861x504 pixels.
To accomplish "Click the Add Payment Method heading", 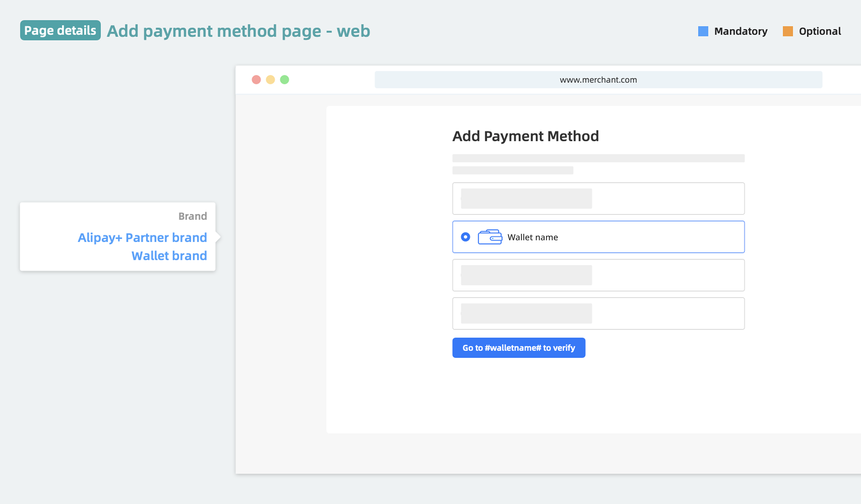I will pos(526,136).
